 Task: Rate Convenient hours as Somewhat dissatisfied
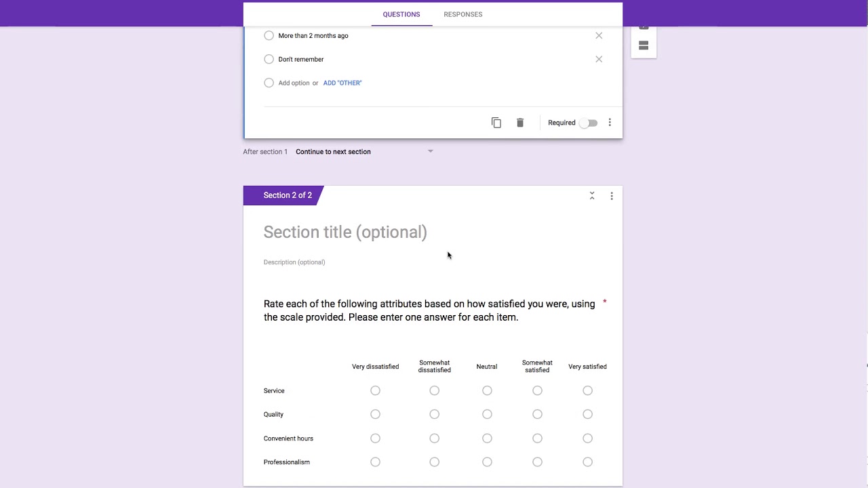tap(434, 439)
